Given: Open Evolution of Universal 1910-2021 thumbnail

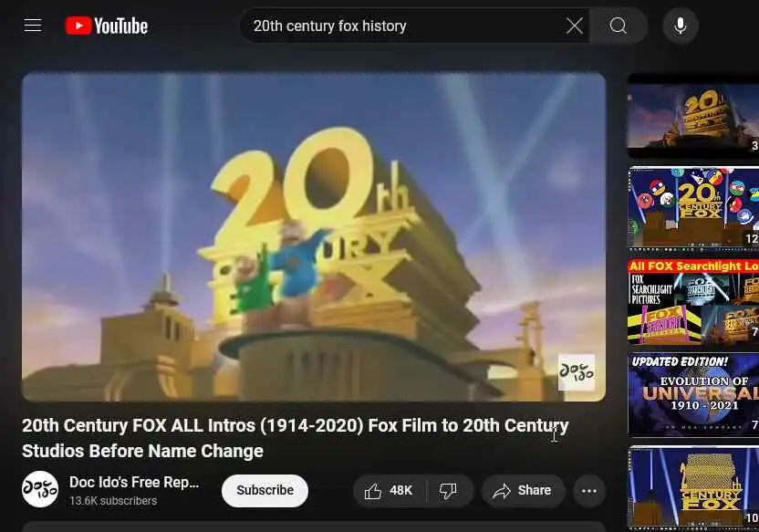Looking at the screenshot, I should click(693, 394).
